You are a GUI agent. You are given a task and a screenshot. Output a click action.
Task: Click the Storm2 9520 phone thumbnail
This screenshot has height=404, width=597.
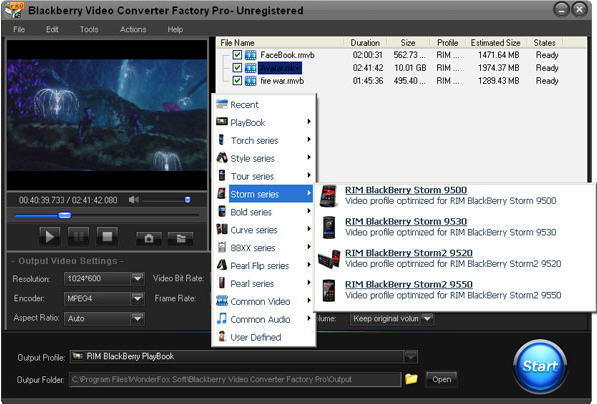click(329, 259)
